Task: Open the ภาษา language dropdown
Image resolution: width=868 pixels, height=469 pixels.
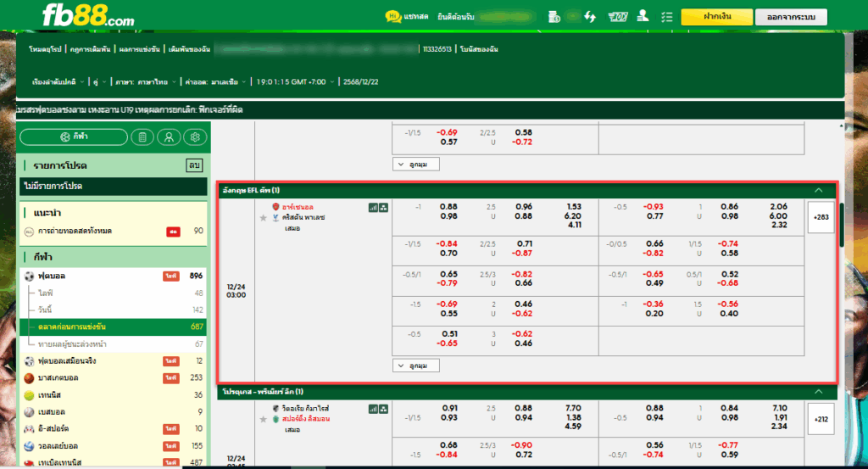Action: click(x=146, y=82)
